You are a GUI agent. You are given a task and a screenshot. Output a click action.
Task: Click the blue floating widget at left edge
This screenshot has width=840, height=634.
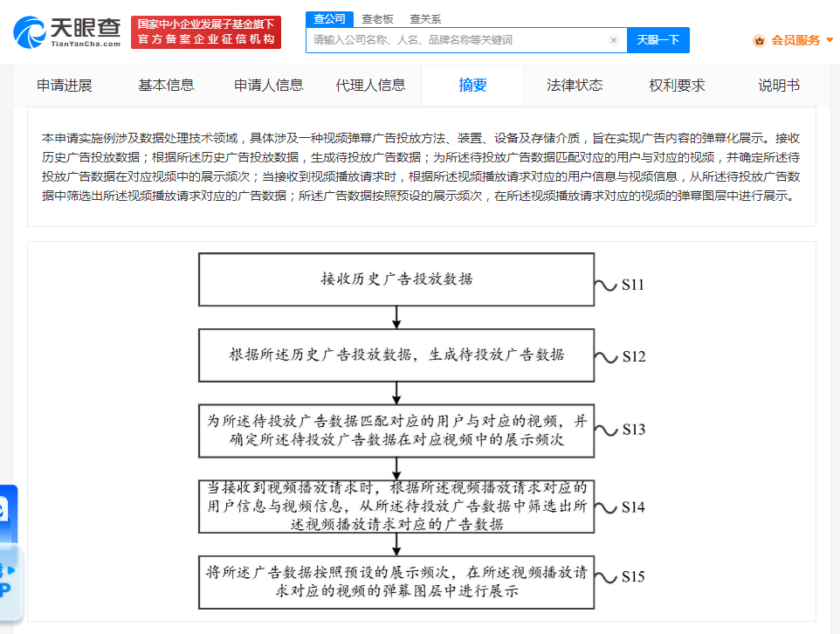coord(8,514)
